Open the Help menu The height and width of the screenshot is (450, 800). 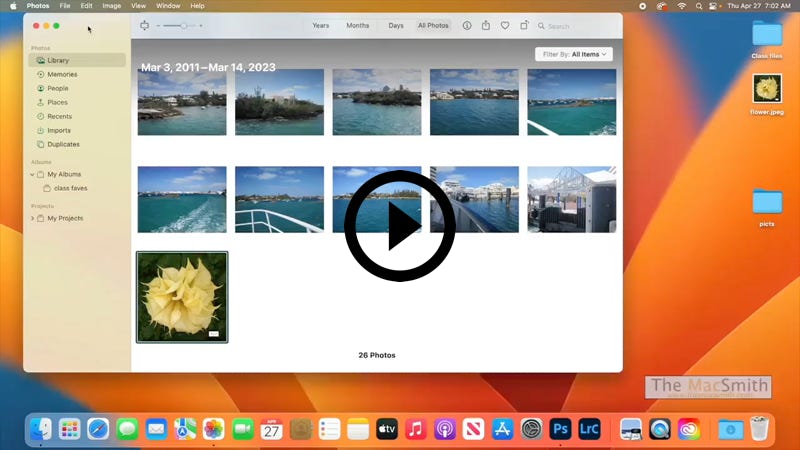pos(197,6)
